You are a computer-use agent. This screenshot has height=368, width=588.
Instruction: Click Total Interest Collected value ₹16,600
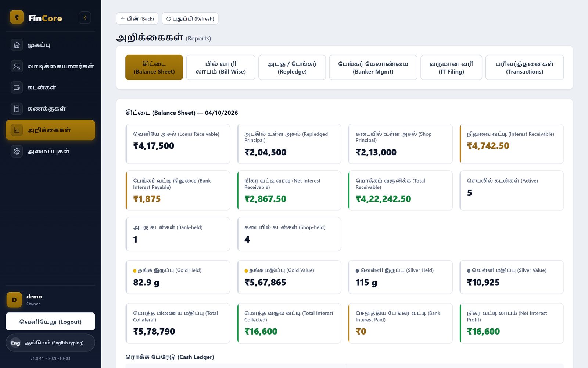pos(261,332)
